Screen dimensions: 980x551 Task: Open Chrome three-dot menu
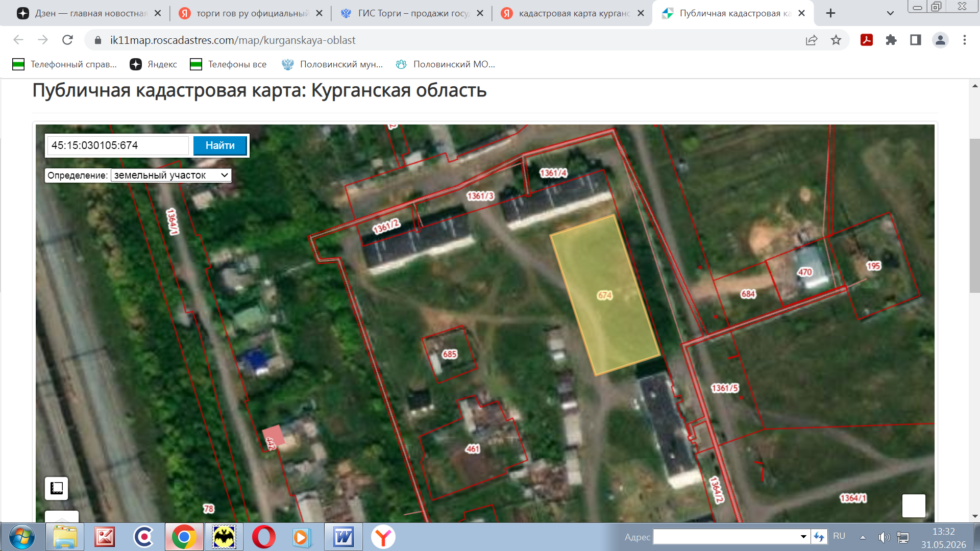point(965,40)
